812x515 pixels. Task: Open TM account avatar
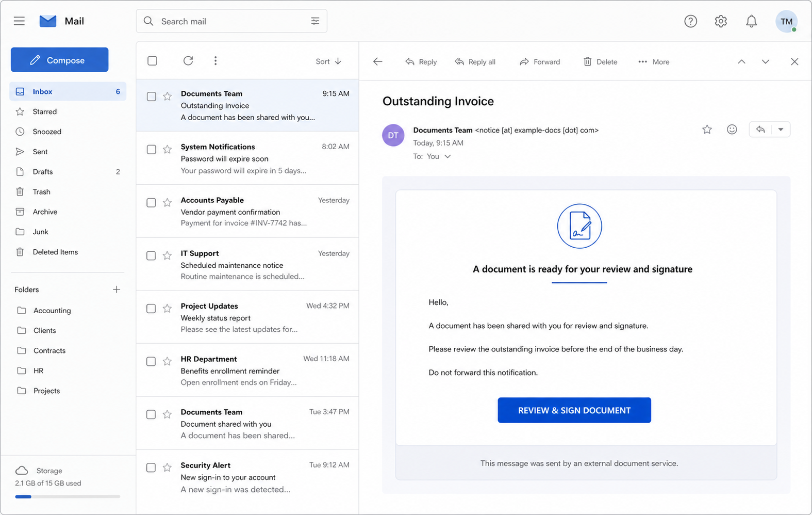[x=786, y=21]
